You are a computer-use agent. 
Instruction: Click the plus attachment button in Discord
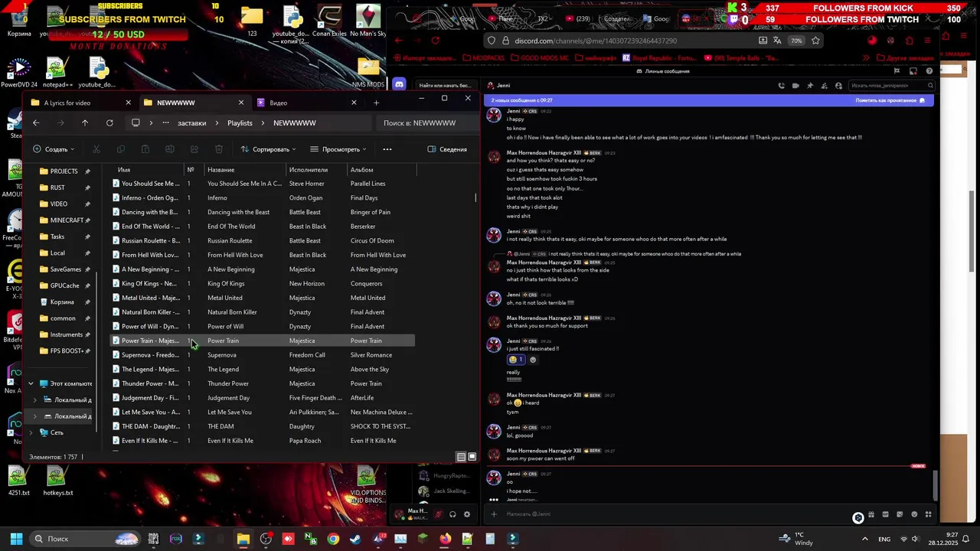(494, 514)
